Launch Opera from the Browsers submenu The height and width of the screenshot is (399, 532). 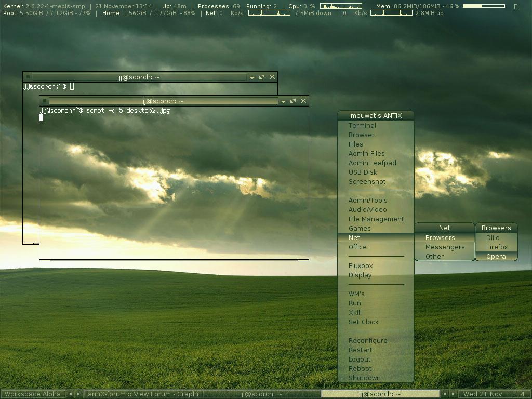coord(496,257)
